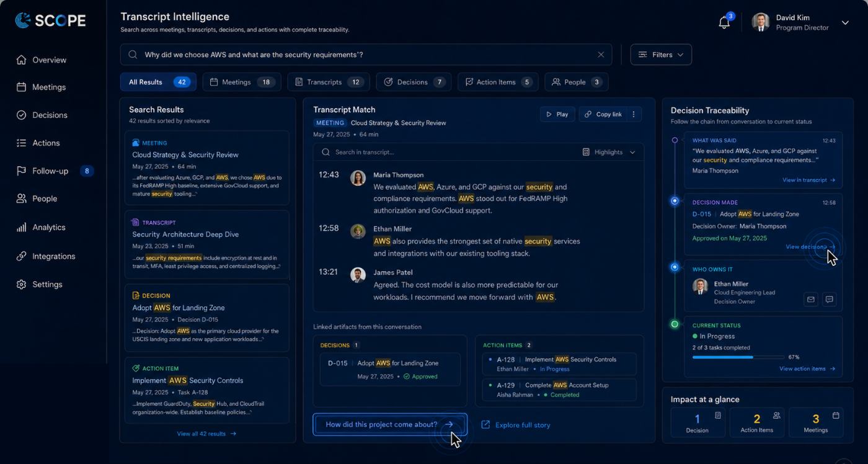
Task: Click the View decisions link
Action: coord(810,247)
